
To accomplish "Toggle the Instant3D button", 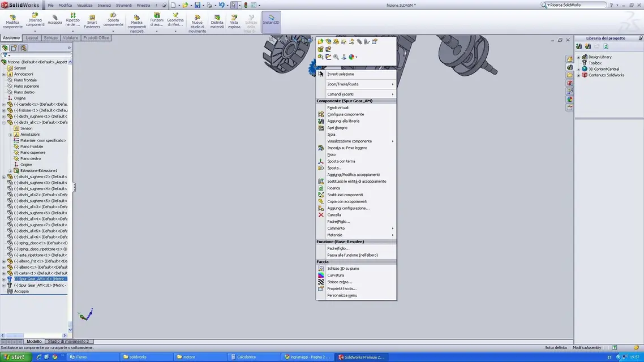I will [271, 20].
